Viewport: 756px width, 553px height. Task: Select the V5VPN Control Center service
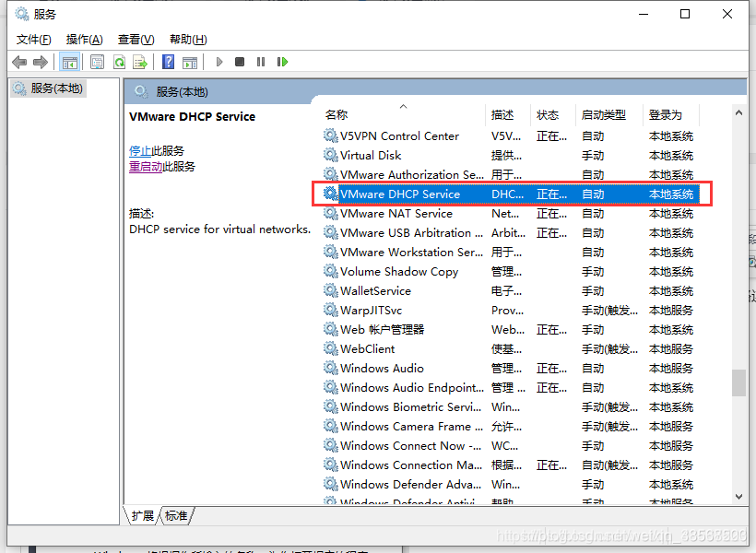tap(511, 136)
